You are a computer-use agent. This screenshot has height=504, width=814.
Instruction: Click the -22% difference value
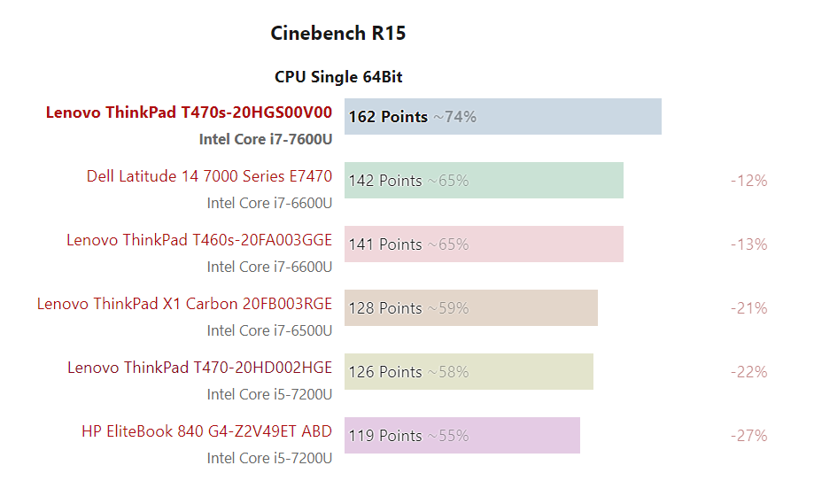pos(749,372)
